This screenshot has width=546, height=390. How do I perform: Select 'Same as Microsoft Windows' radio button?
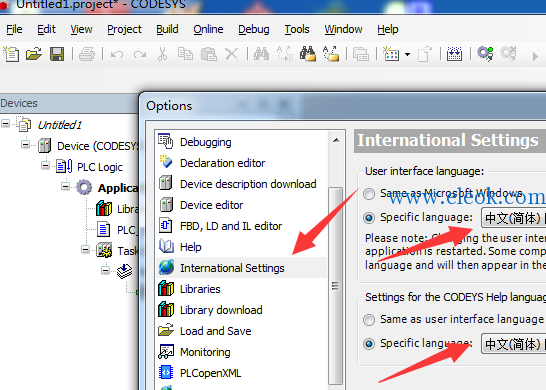pyautogui.click(x=369, y=194)
